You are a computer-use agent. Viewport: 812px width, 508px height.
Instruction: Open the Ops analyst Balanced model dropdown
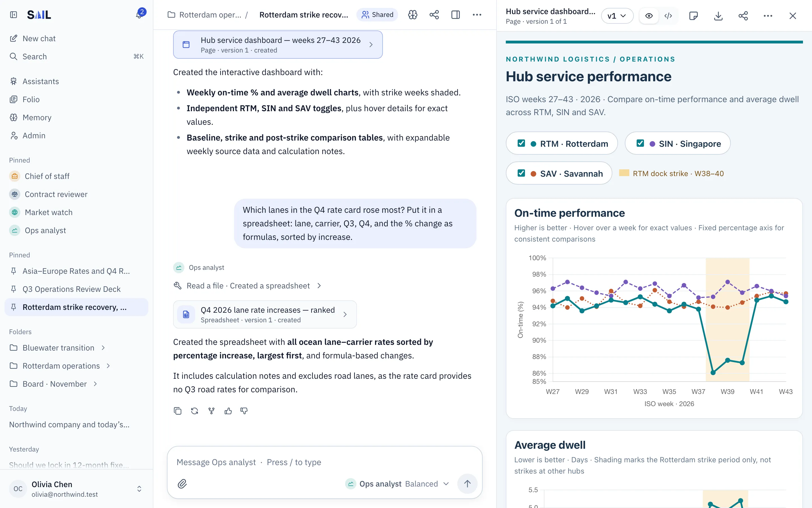tap(397, 484)
